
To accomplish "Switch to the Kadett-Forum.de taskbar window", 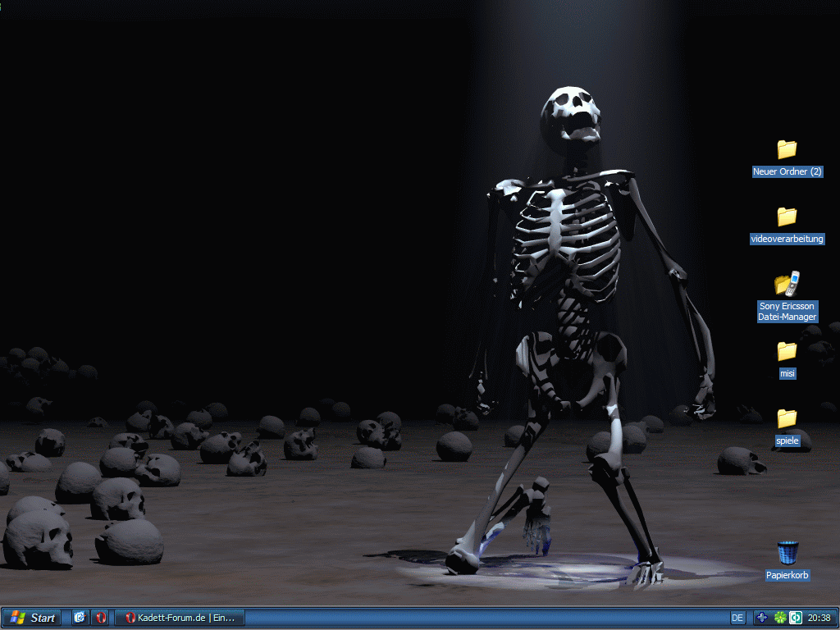I will [179, 618].
